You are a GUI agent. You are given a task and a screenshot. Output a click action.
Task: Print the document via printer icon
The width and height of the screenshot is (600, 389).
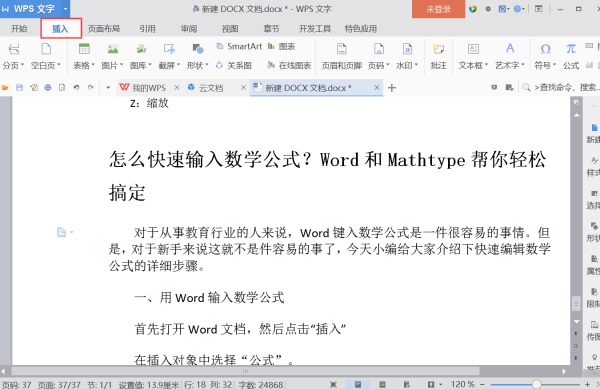(x=47, y=88)
